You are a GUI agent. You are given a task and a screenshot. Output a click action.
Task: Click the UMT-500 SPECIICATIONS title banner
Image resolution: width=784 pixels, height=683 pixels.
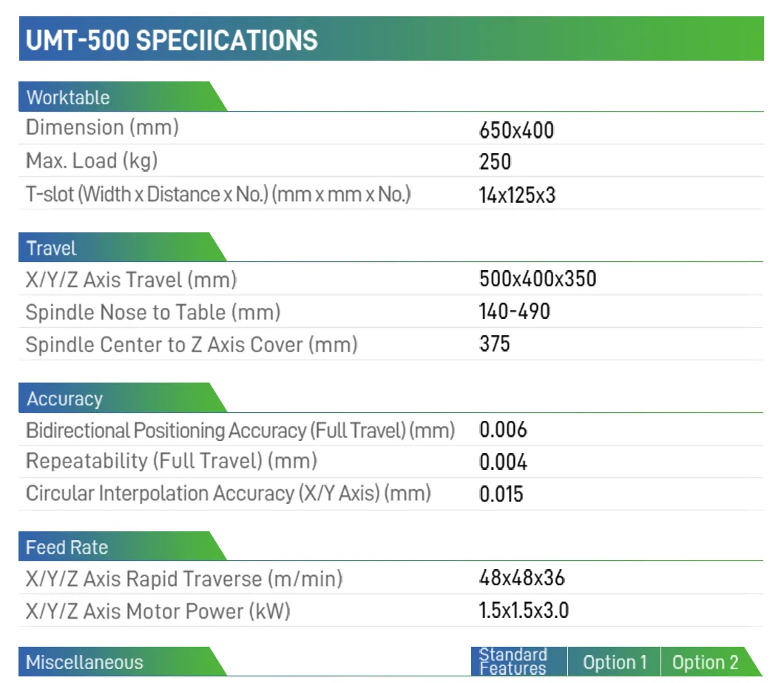tap(172, 40)
